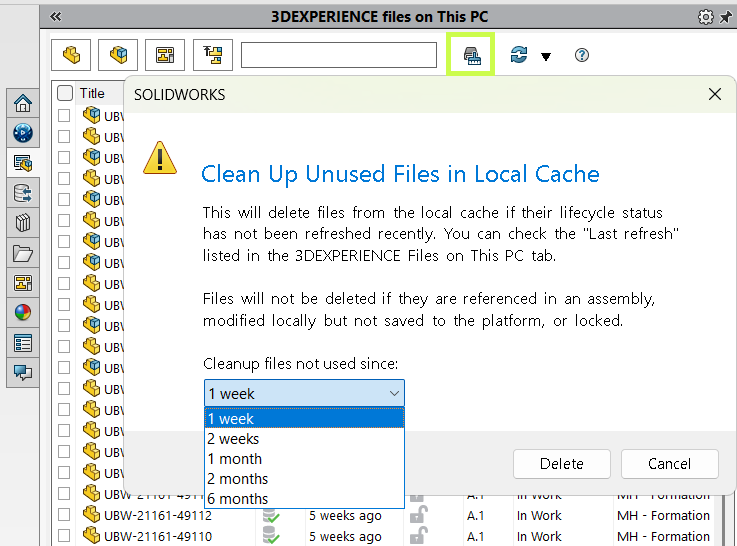737x546 pixels.
Task: Check the checkbox for UBW-21161-49110
Action: point(64,536)
